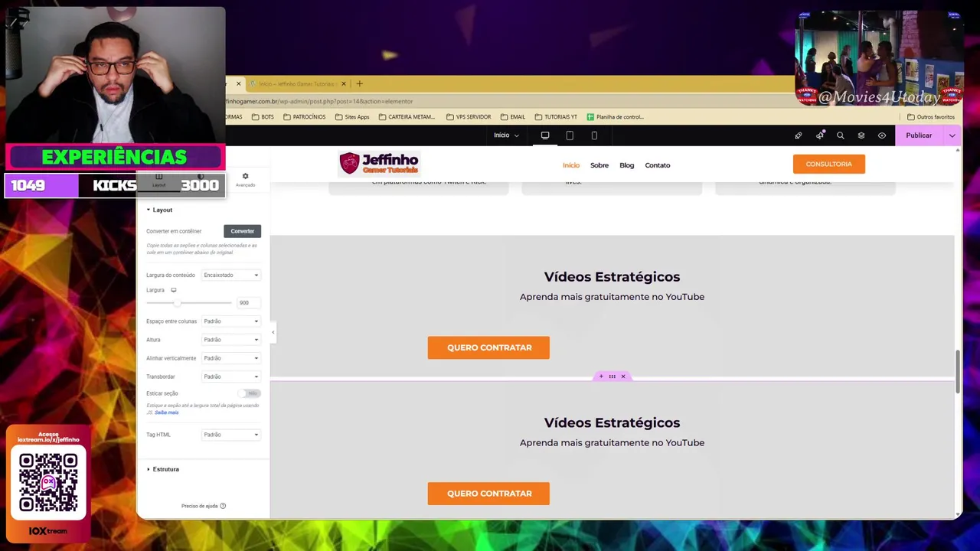Image resolution: width=980 pixels, height=551 pixels.
Task: Toggle the Esticar seção switch
Action: point(249,393)
